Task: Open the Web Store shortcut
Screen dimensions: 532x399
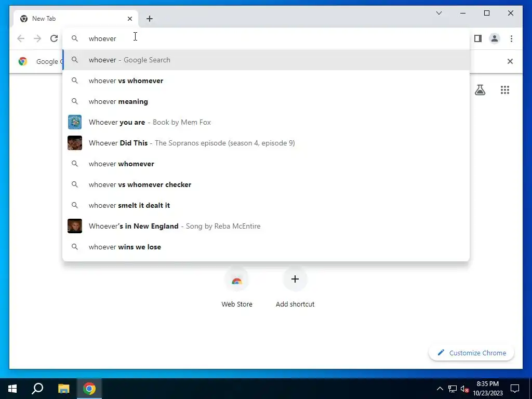Action: coord(237,287)
